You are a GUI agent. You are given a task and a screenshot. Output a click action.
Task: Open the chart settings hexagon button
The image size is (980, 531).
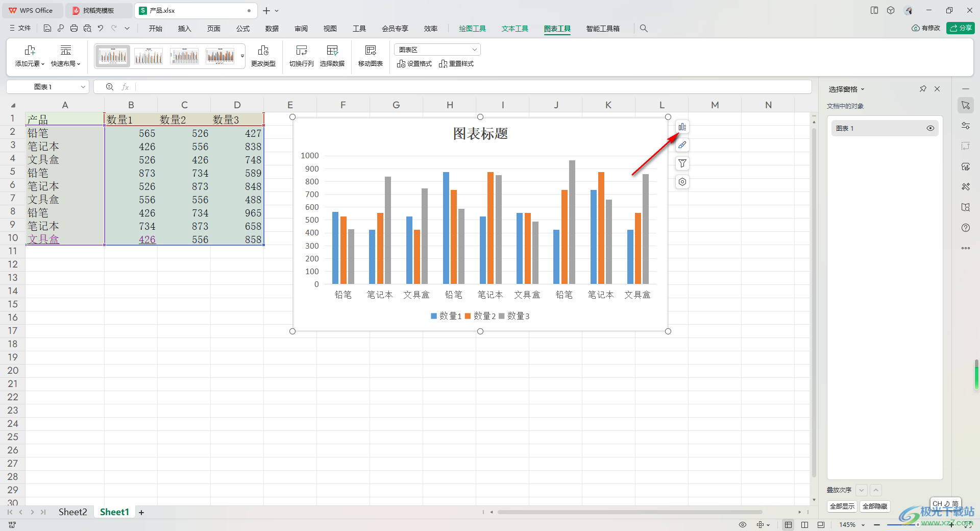682,182
